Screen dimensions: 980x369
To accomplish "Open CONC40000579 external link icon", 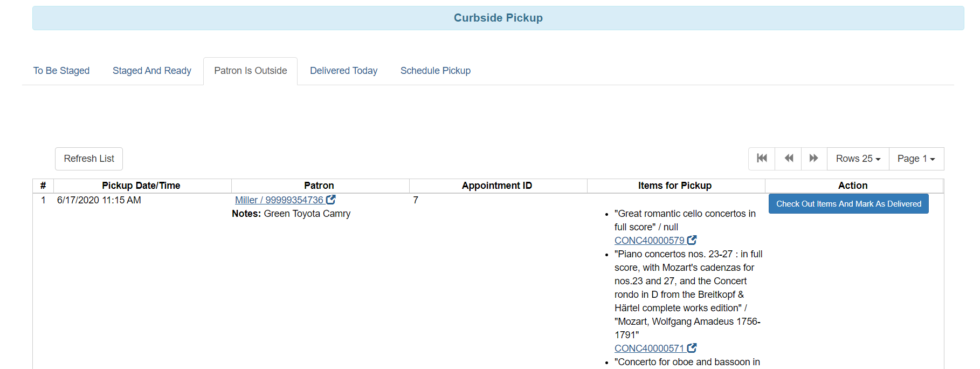I will (x=692, y=240).
